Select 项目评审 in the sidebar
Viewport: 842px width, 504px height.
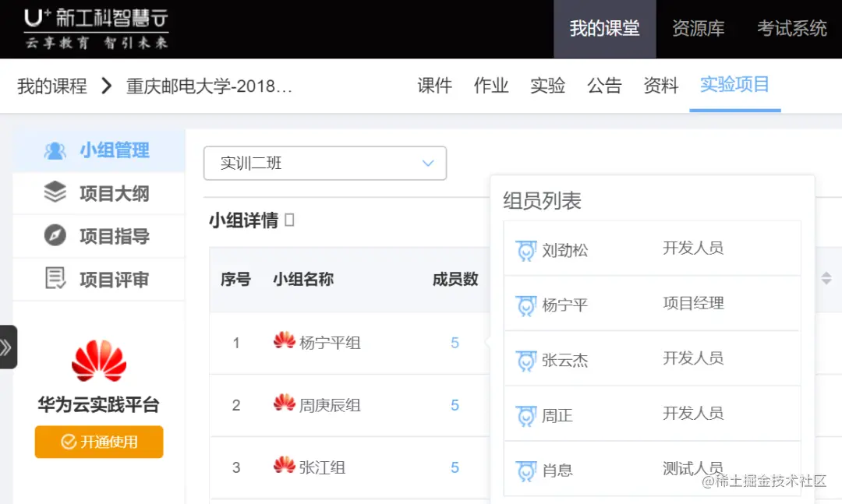coord(99,279)
